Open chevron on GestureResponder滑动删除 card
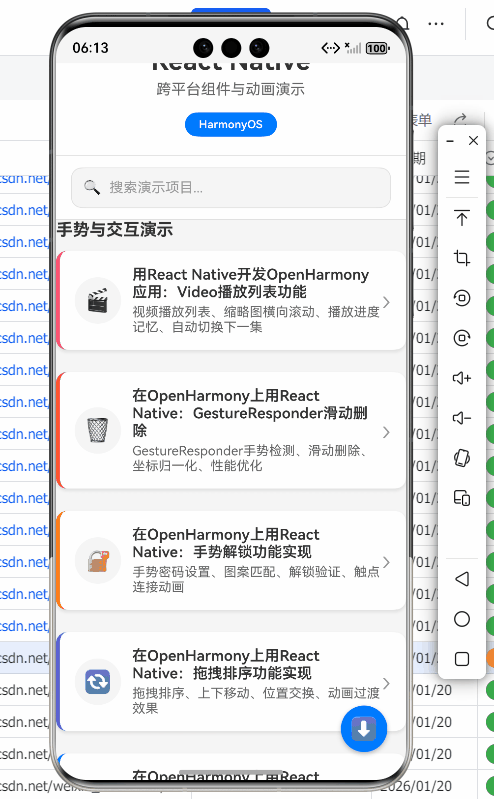 coord(386,432)
